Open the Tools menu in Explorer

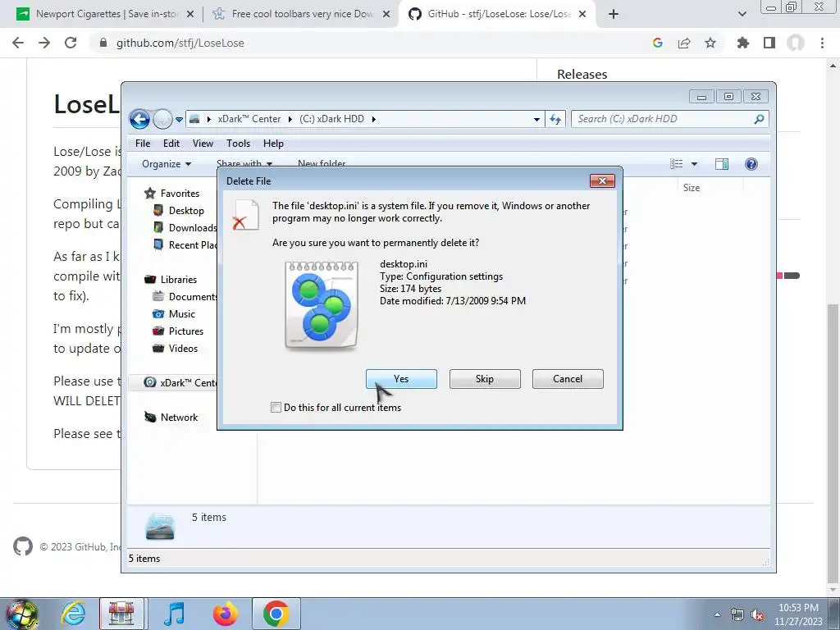point(239,144)
